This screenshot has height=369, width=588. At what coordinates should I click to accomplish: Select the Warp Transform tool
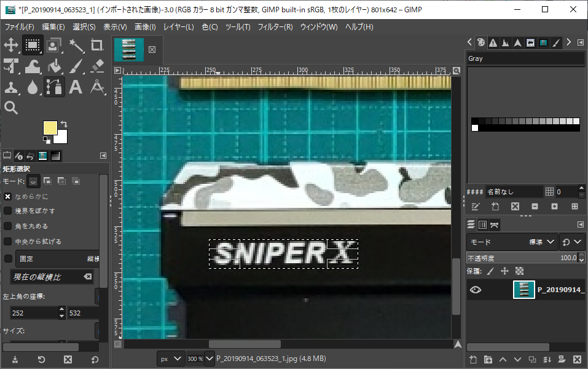pos(32,66)
